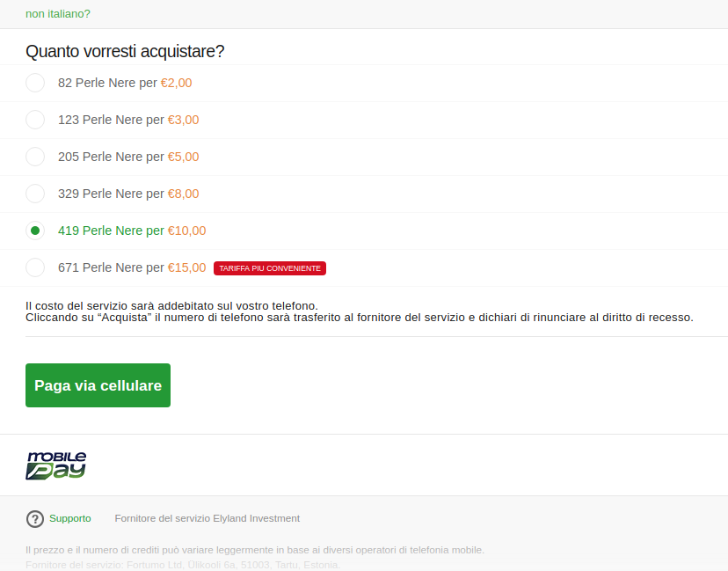This screenshot has width=728, height=571.
Task: Click the green €10,00 price text
Action: 187,231
